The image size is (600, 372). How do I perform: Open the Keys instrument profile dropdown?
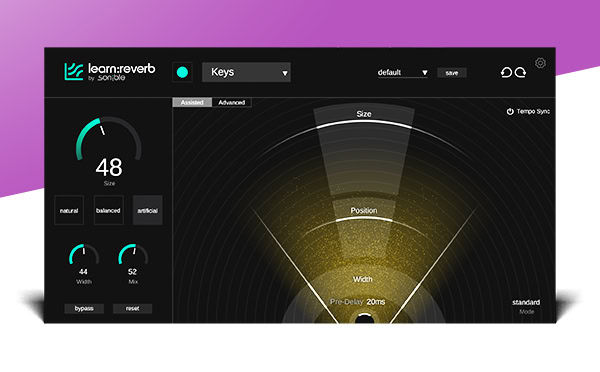[x=246, y=72]
